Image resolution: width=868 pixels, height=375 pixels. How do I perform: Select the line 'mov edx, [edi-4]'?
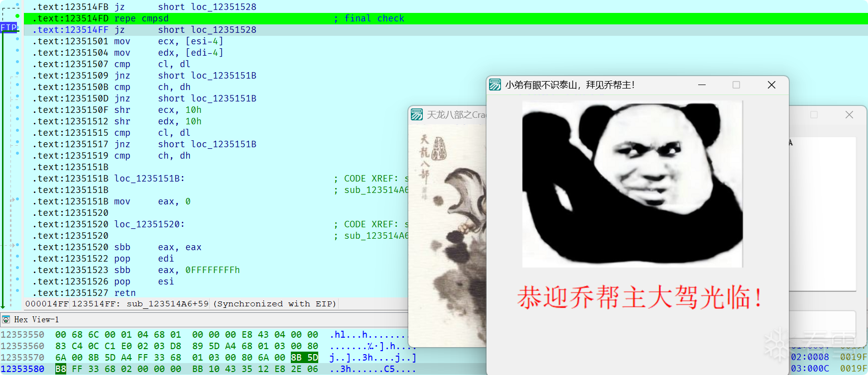(x=128, y=53)
